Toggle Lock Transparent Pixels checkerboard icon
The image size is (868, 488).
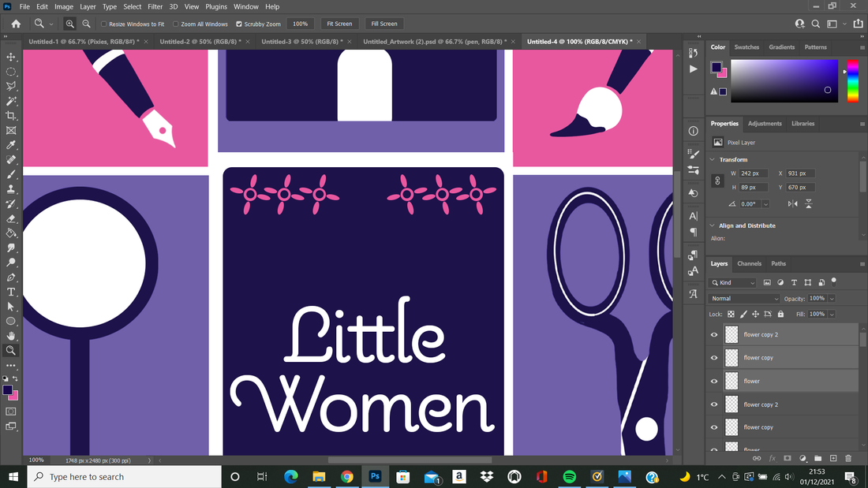point(731,315)
